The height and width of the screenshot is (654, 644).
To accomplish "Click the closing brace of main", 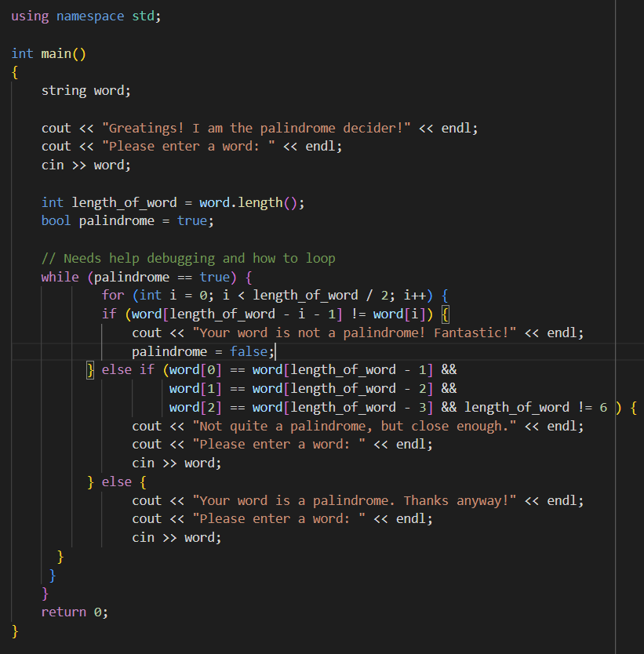I will (x=14, y=630).
